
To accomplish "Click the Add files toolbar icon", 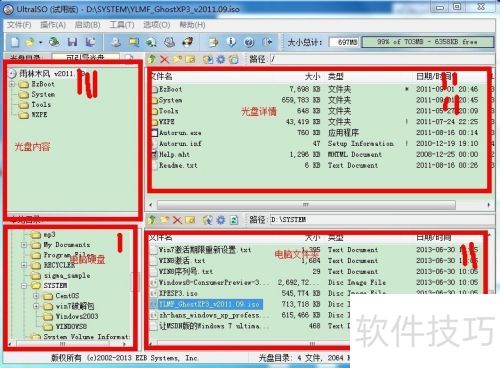I will click(213, 42).
